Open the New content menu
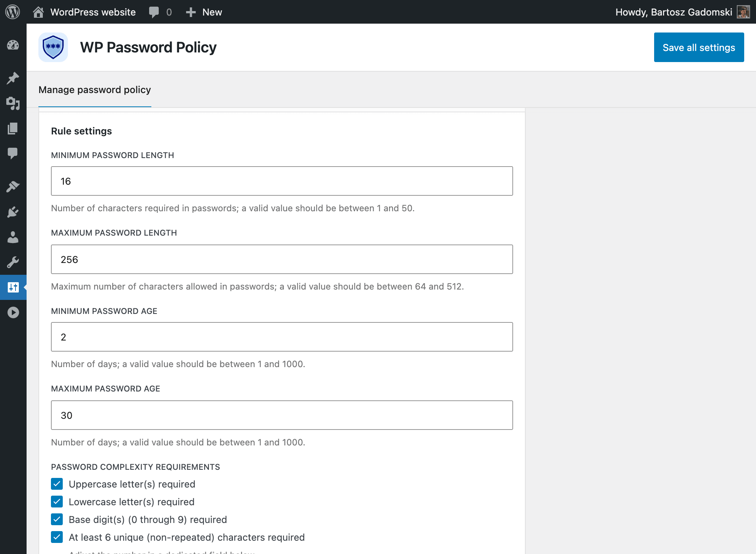This screenshot has width=756, height=554. pyautogui.click(x=204, y=12)
